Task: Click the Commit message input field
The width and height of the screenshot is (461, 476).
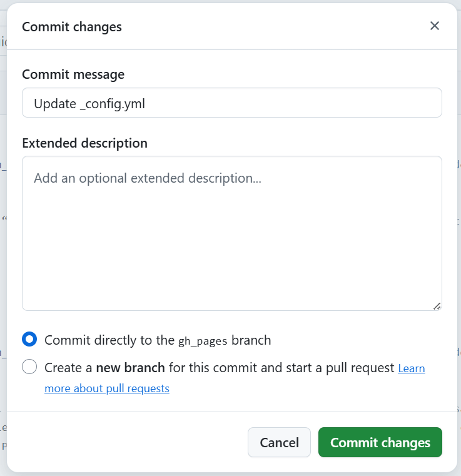Action: point(231,103)
